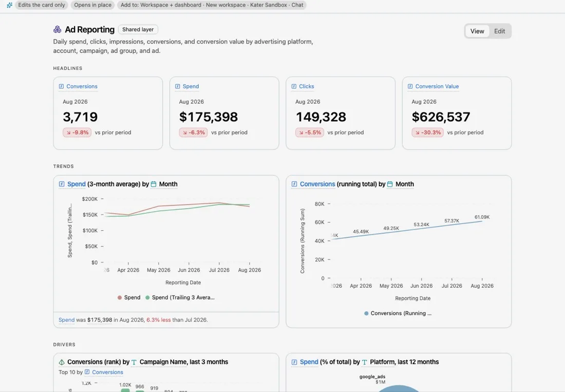Click the metric icon next to Clicks headline
Image resolution: width=565 pixels, height=392 pixels.
(x=294, y=86)
